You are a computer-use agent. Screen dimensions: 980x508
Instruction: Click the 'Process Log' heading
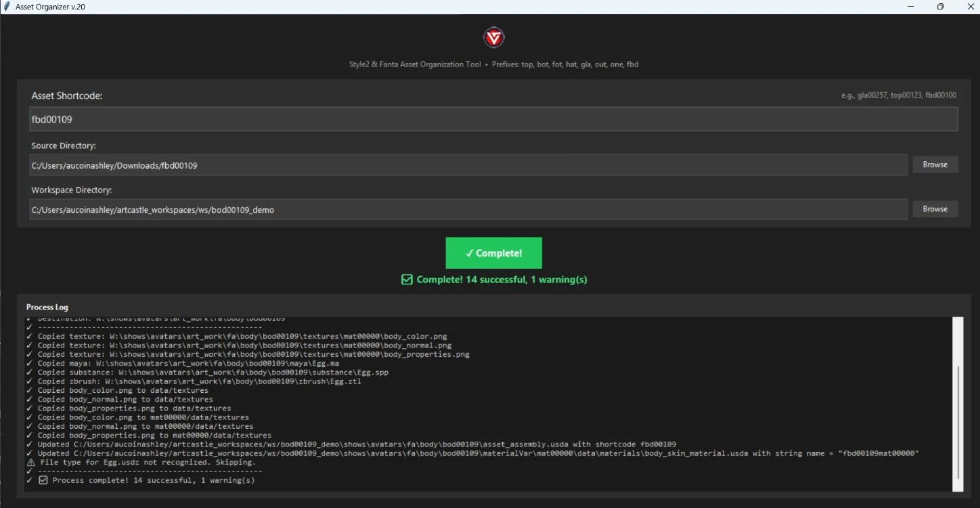click(47, 307)
